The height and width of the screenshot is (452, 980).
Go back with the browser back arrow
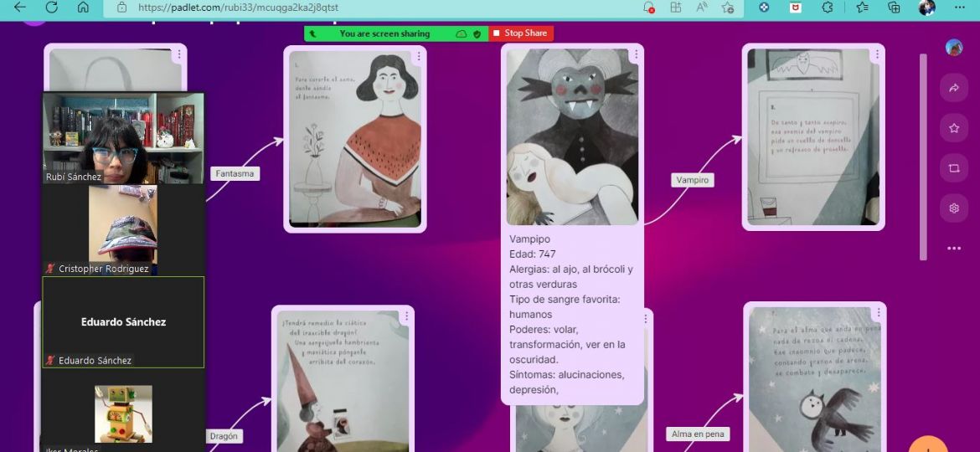[20, 8]
